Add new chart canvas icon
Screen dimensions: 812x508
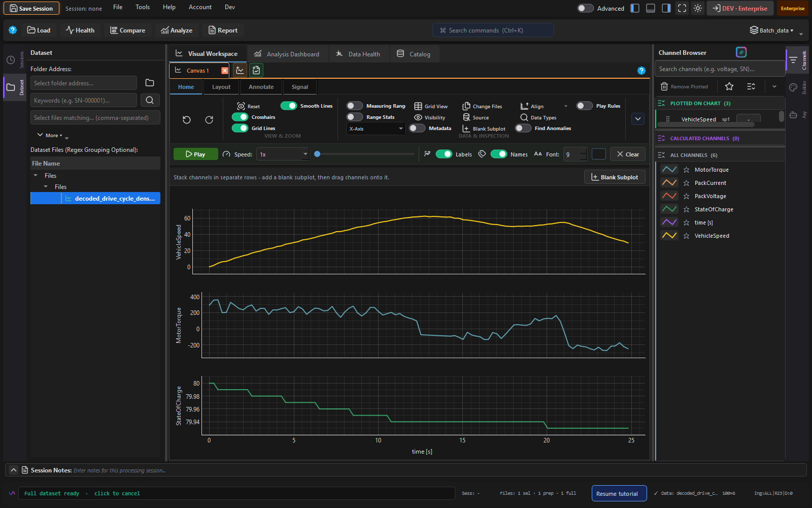pyautogui.click(x=240, y=70)
